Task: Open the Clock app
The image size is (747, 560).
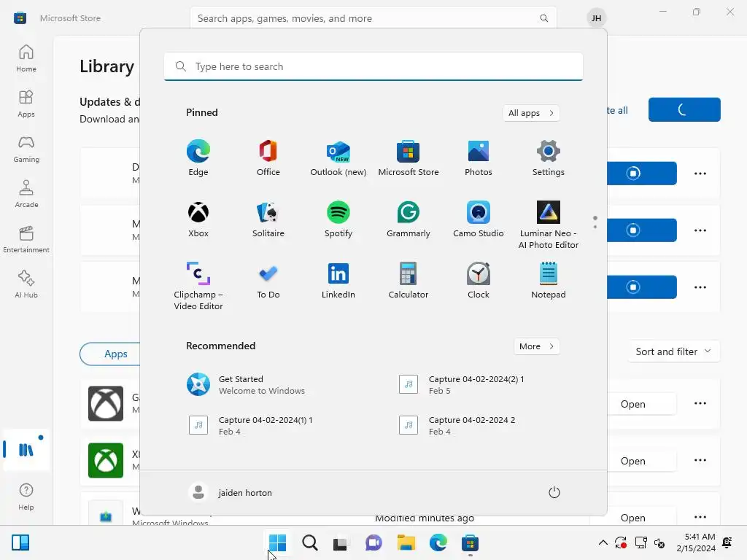Action: (x=479, y=281)
